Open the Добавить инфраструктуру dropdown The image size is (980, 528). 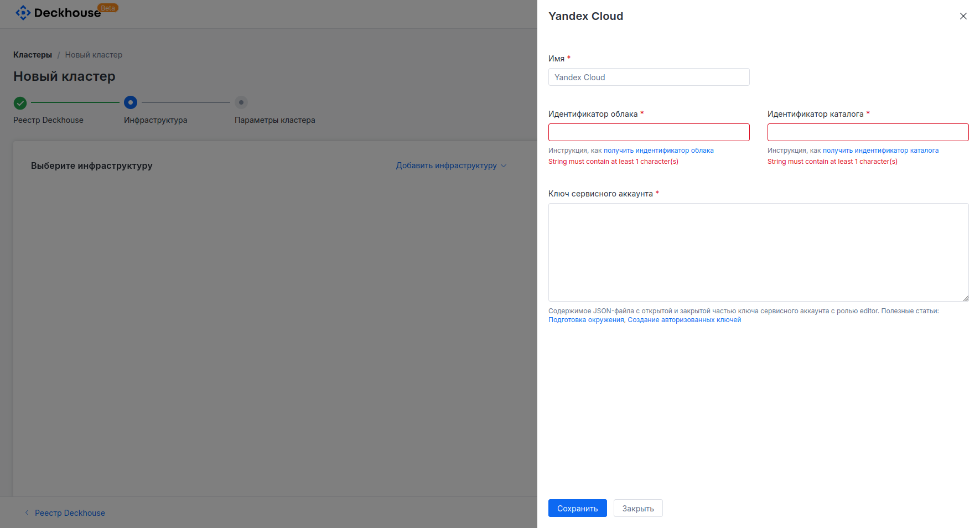pos(446,165)
